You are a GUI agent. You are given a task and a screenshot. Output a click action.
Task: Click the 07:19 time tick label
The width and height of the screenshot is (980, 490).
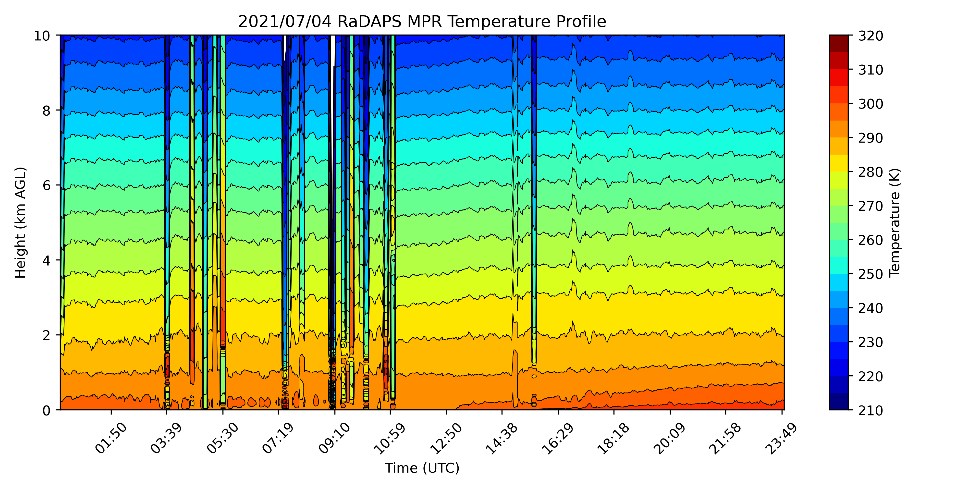click(x=278, y=438)
